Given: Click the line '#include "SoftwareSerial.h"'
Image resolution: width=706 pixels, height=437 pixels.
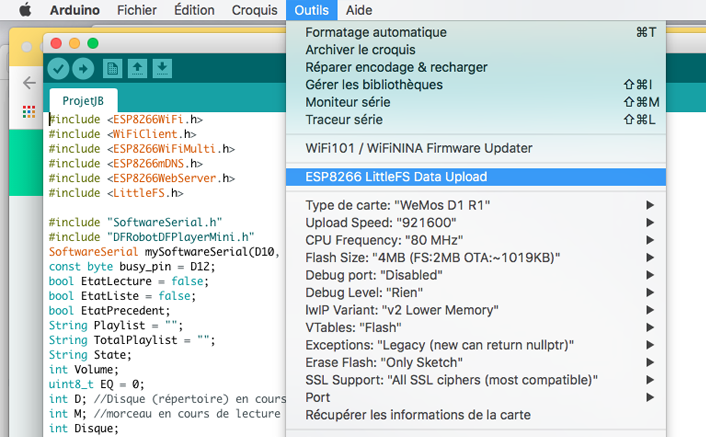Looking at the screenshot, I should pos(136,222).
